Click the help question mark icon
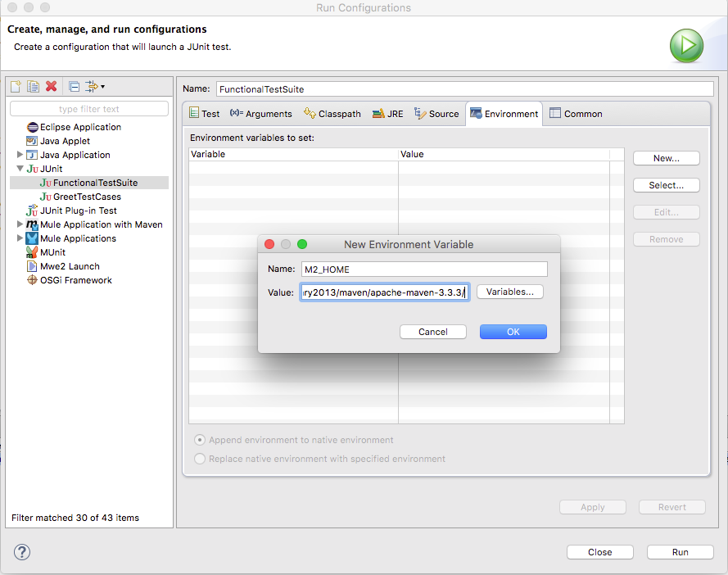 (x=22, y=552)
